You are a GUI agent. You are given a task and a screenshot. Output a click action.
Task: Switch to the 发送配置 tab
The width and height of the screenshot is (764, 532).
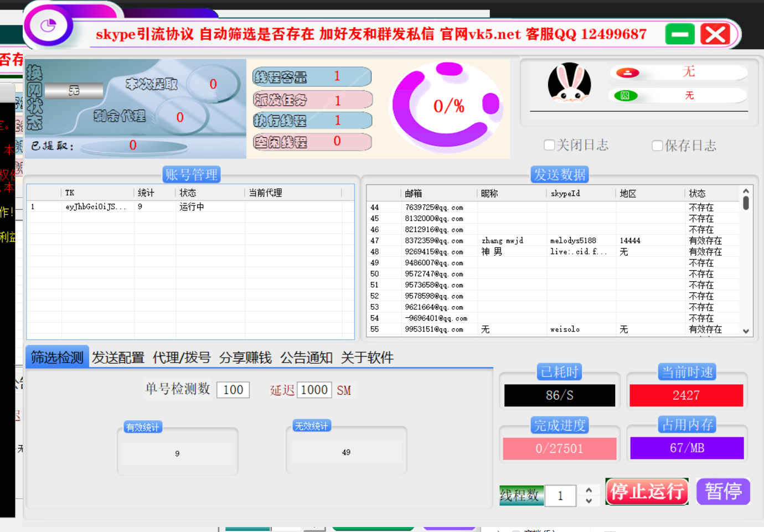(x=118, y=358)
